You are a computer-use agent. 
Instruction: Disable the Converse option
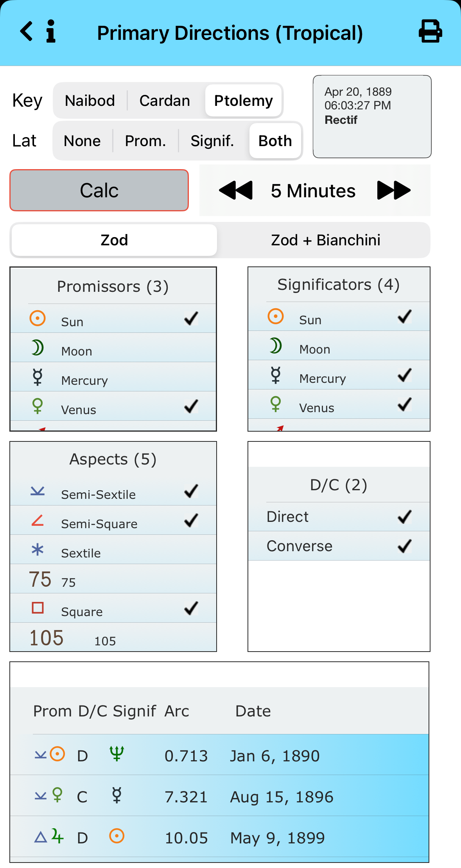pyautogui.click(x=404, y=546)
